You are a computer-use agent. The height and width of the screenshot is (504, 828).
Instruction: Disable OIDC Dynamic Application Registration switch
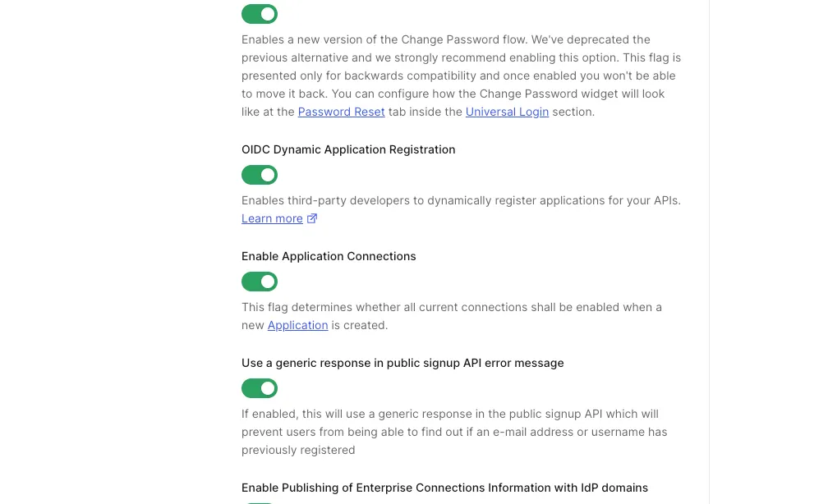tap(260, 175)
